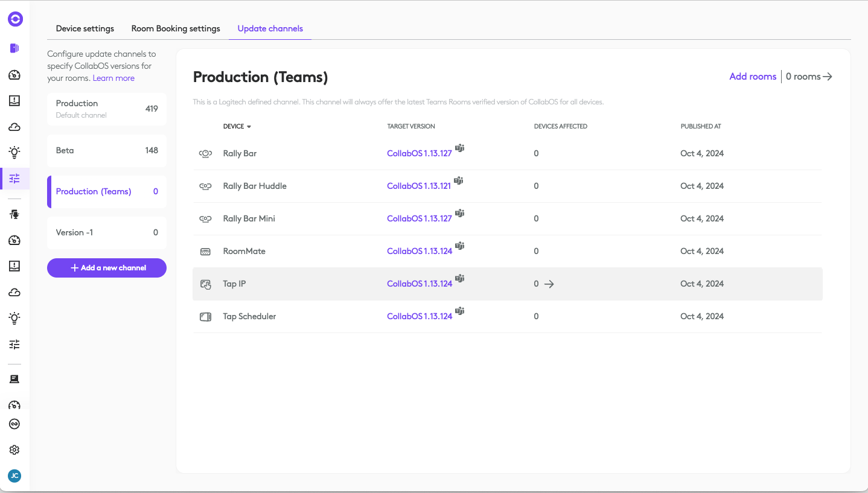Open CollabOS 1.13.124 link for Tap Scheduler
Image resolution: width=868 pixels, height=493 pixels.
tap(420, 316)
